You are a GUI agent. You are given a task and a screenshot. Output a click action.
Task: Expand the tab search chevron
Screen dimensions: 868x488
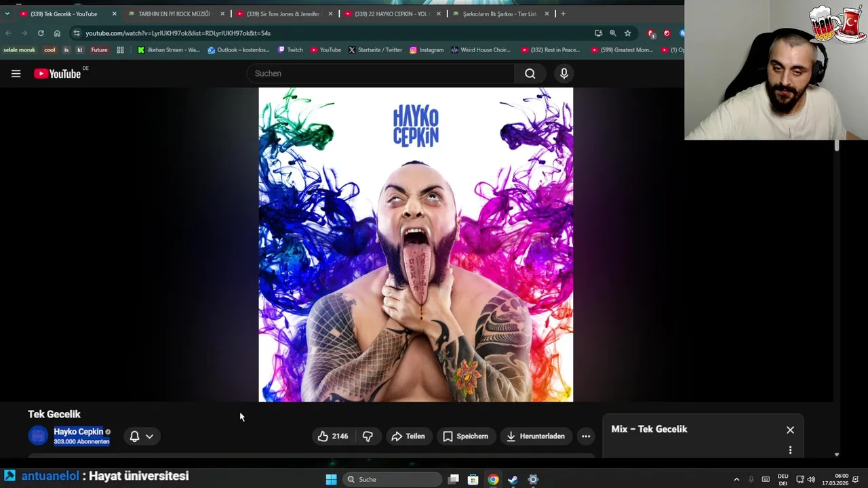pyautogui.click(x=7, y=14)
